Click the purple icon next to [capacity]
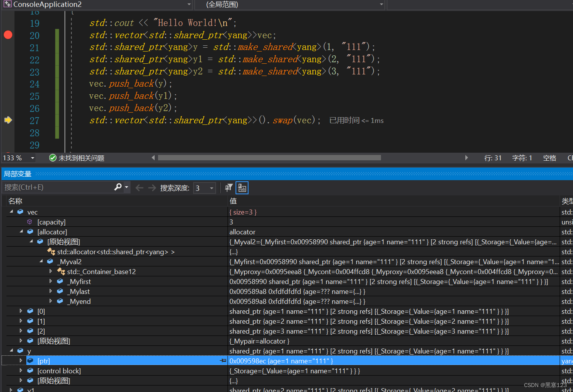 [x=30, y=222]
